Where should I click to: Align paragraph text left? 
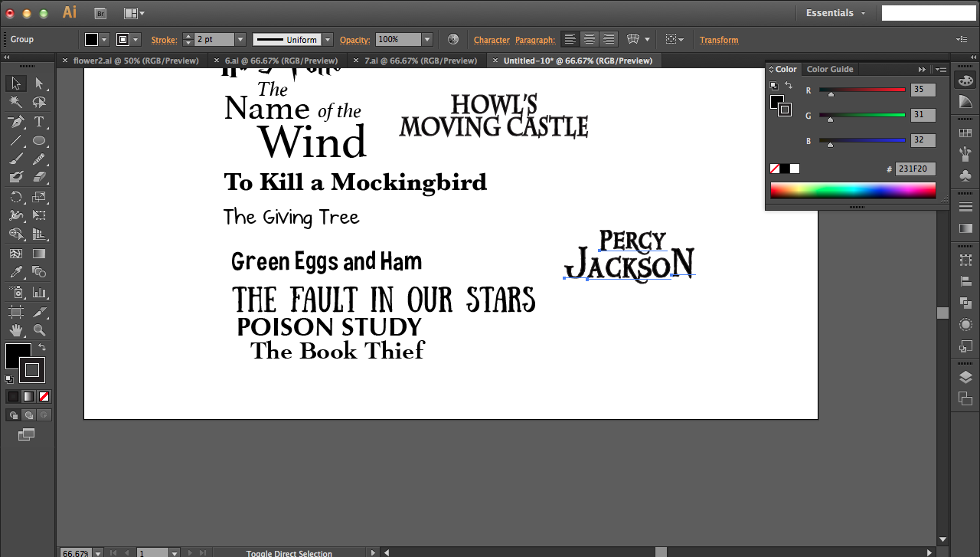tap(570, 39)
